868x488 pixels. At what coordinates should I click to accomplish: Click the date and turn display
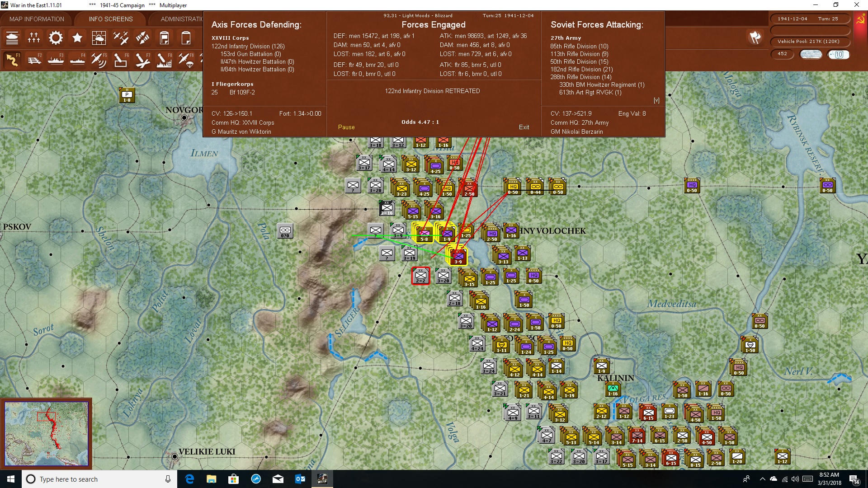pyautogui.click(x=809, y=19)
